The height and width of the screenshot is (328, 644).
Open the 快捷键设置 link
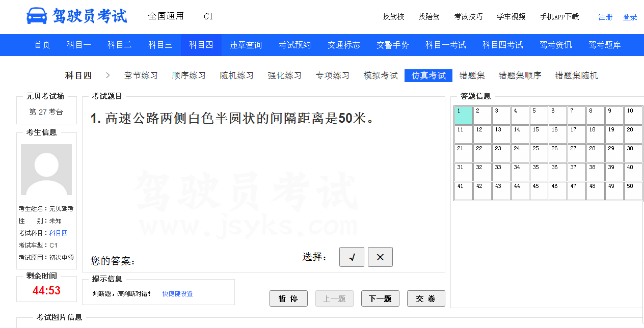click(177, 294)
